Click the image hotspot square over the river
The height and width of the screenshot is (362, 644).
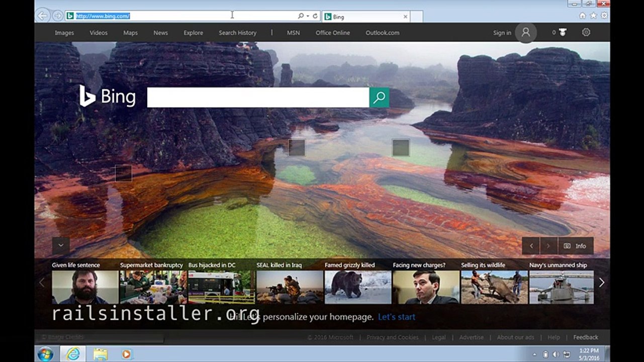401,148
